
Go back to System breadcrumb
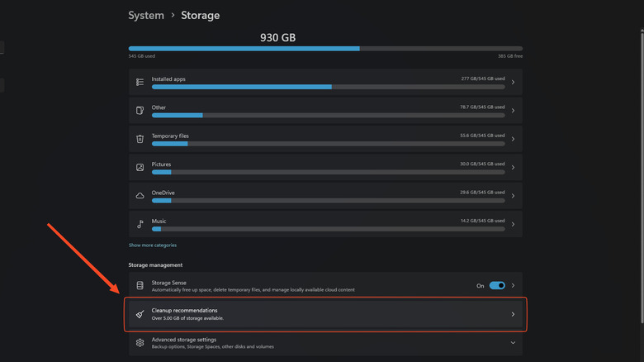(x=146, y=16)
